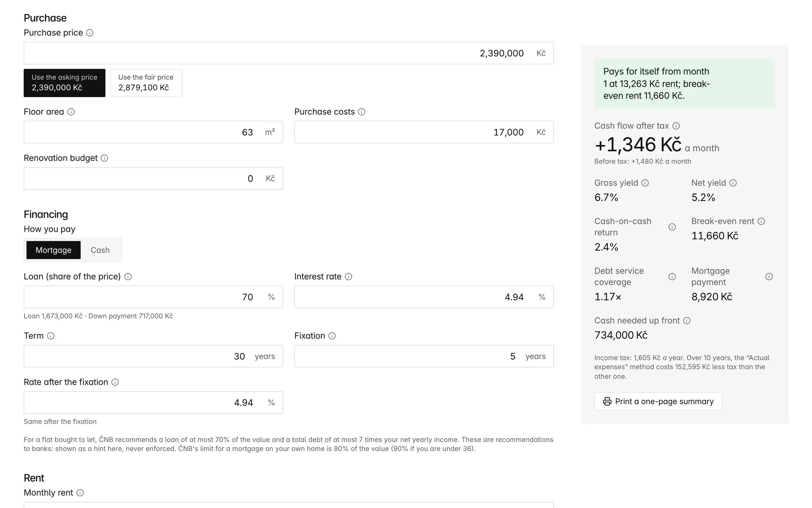Viewport: 812px width, 508px height.
Task: Open the info icon beside Term
Action: [51, 336]
